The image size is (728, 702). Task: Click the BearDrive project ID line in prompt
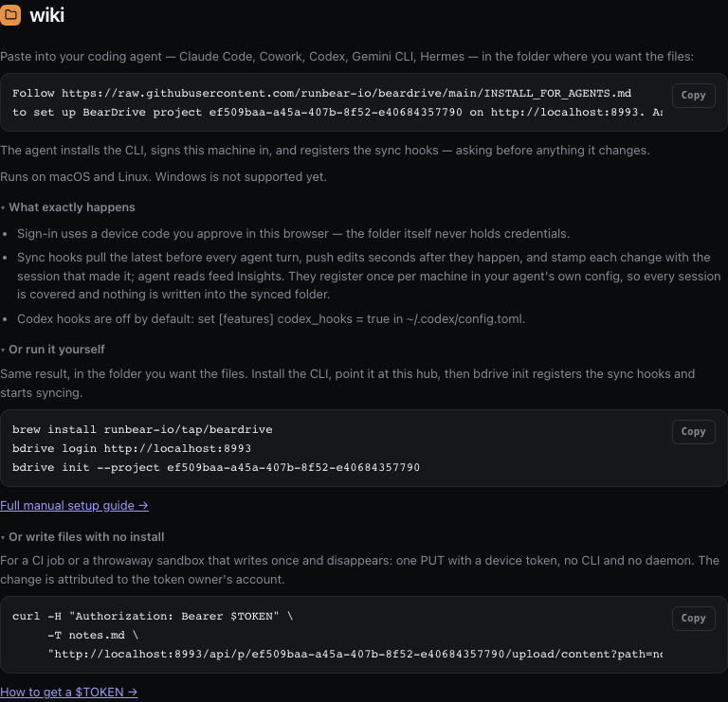337,113
